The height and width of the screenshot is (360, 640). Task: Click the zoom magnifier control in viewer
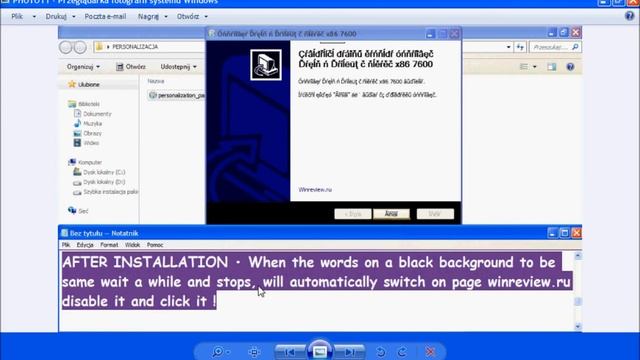pyautogui.click(x=221, y=351)
